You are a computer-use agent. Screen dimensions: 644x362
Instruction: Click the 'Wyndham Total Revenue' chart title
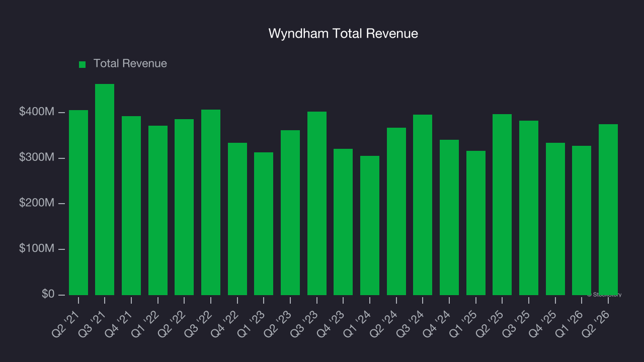click(x=343, y=34)
